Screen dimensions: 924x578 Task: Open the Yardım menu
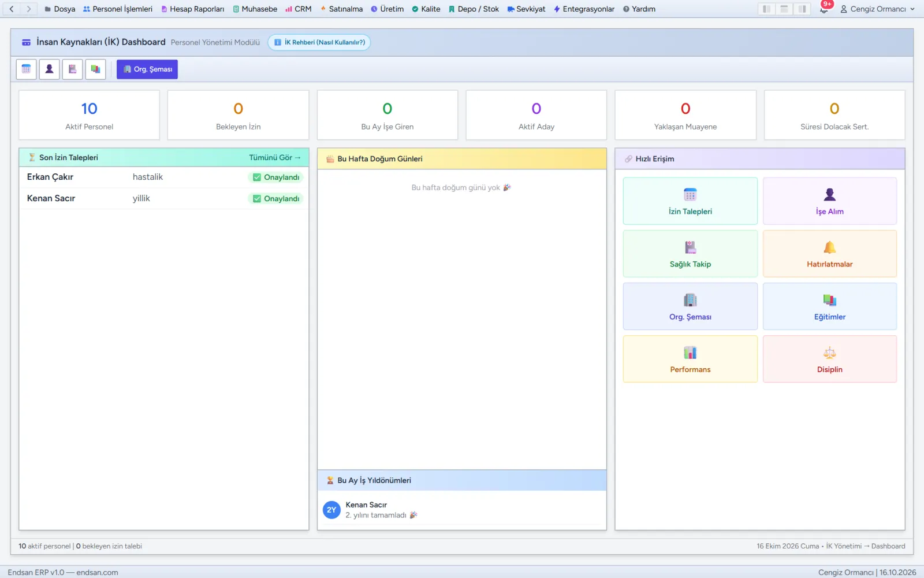click(639, 9)
